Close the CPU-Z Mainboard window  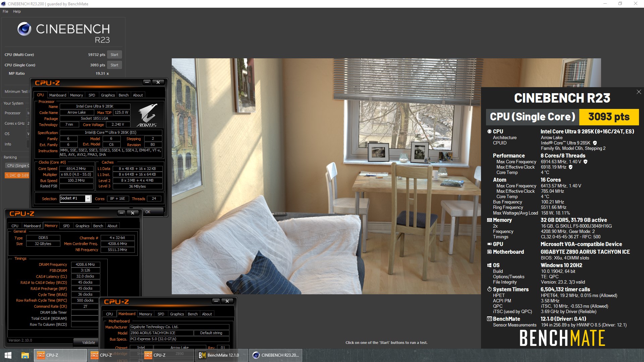pyautogui.click(x=227, y=301)
